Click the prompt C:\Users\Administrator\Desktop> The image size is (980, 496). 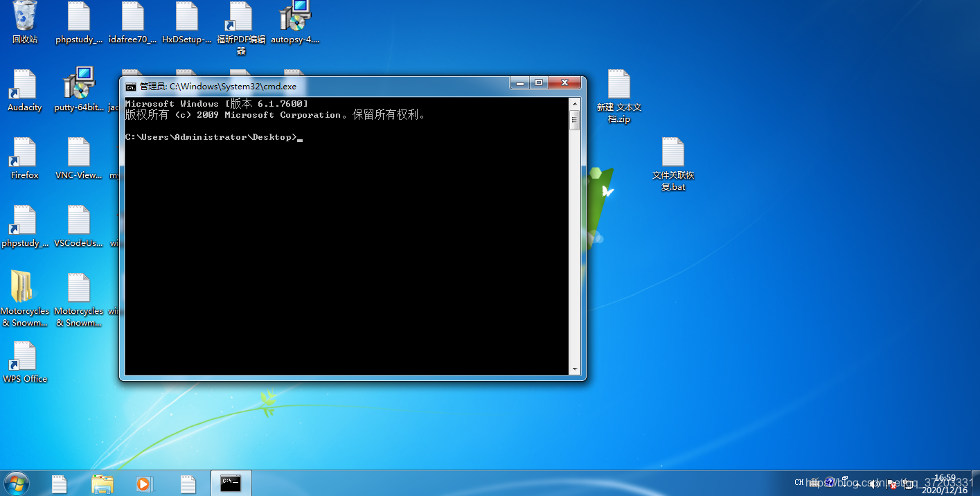[x=211, y=137]
